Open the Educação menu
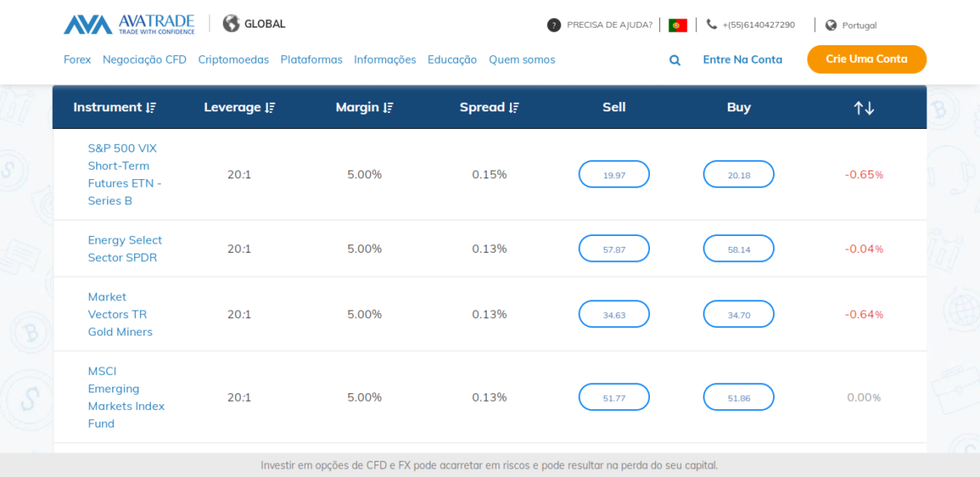Viewport: 980px width, 477px height. (452, 60)
